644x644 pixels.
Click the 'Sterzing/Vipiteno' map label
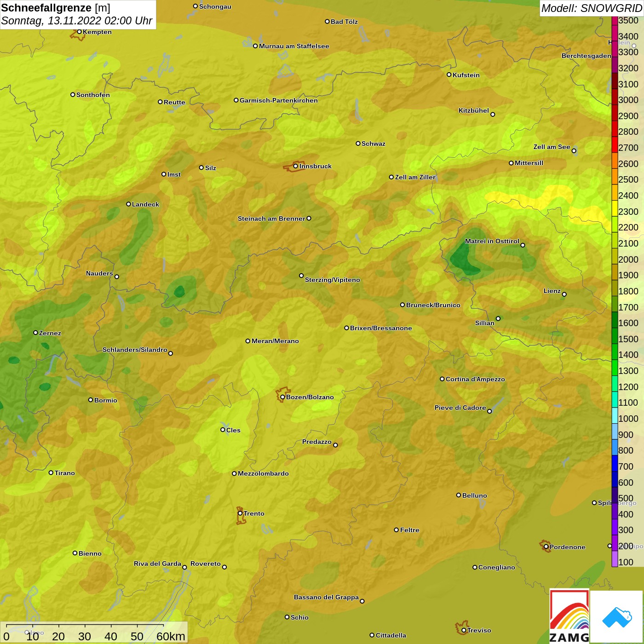(333, 280)
